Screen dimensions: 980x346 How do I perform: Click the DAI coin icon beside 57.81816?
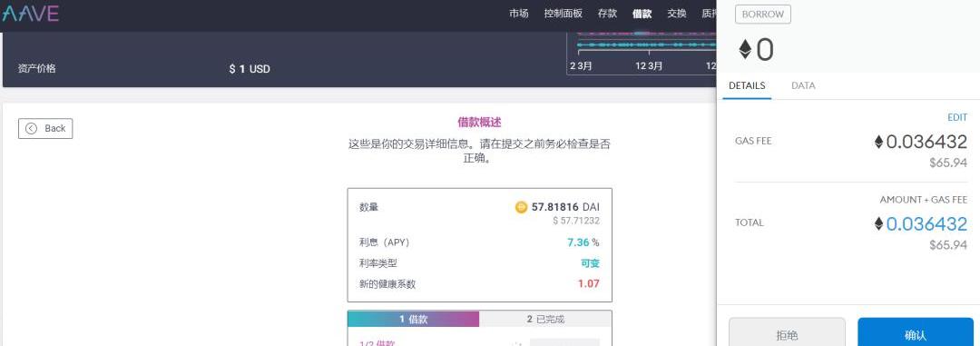[x=521, y=207]
